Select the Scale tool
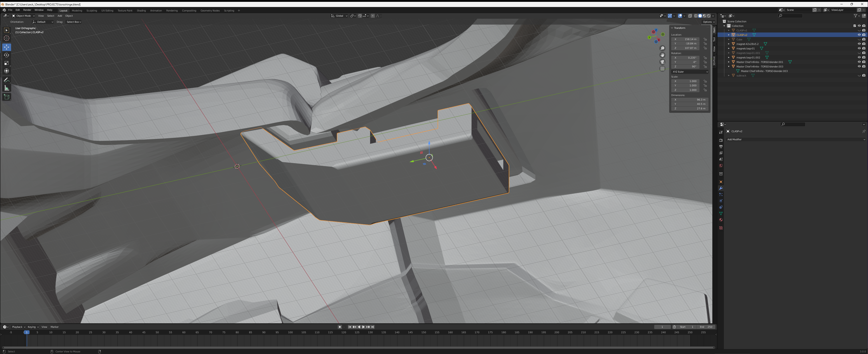Image resolution: width=868 pixels, height=354 pixels. [x=6, y=63]
